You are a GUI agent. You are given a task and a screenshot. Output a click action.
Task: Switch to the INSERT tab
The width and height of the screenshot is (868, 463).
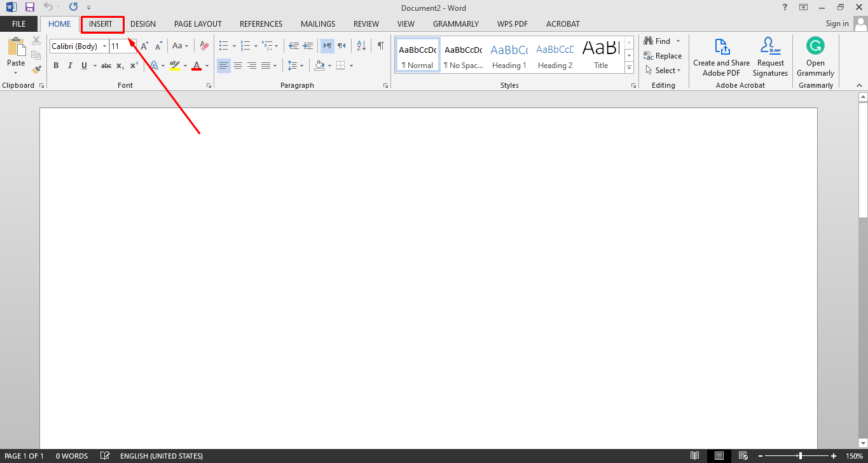tap(102, 24)
